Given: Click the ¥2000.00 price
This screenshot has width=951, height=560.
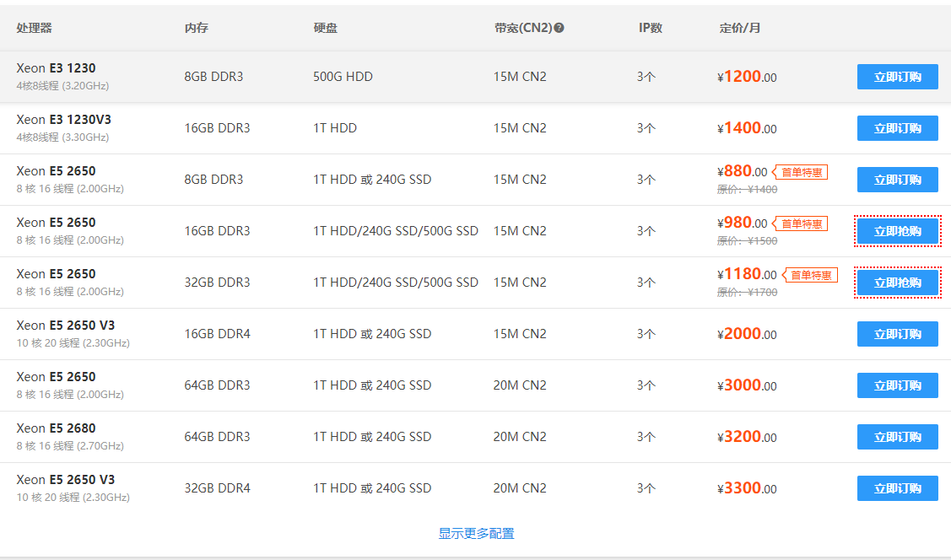Looking at the screenshot, I should pyautogui.click(x=747, y=335).
